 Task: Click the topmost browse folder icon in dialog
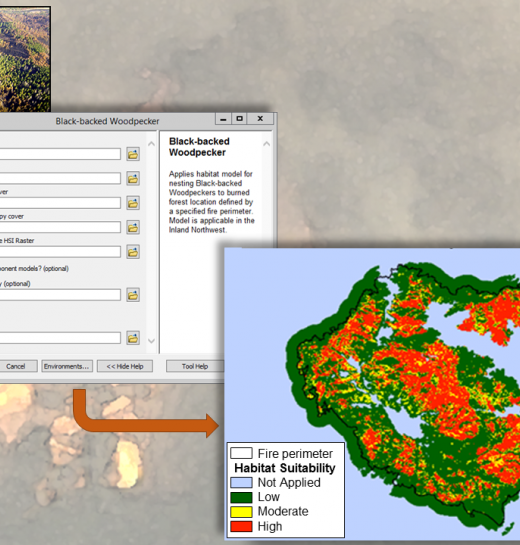133,154
